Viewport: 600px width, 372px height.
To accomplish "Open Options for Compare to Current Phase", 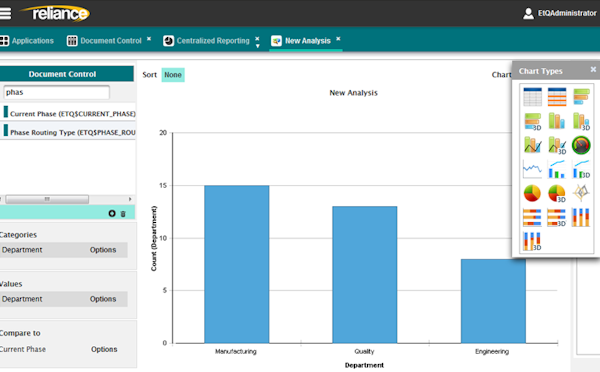I will pyautogui.click(x=104, y=349).
